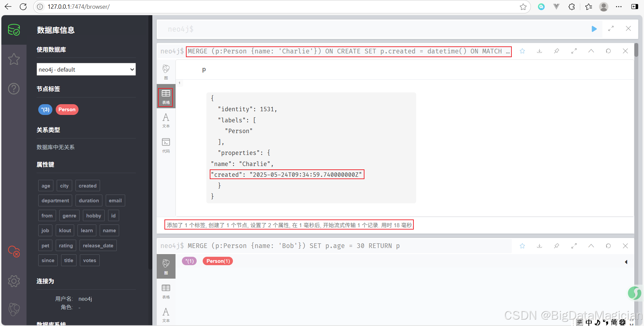Collapse the Charlie MERGE result frame
Screen dimensions: 644x326
coord(591,51)
